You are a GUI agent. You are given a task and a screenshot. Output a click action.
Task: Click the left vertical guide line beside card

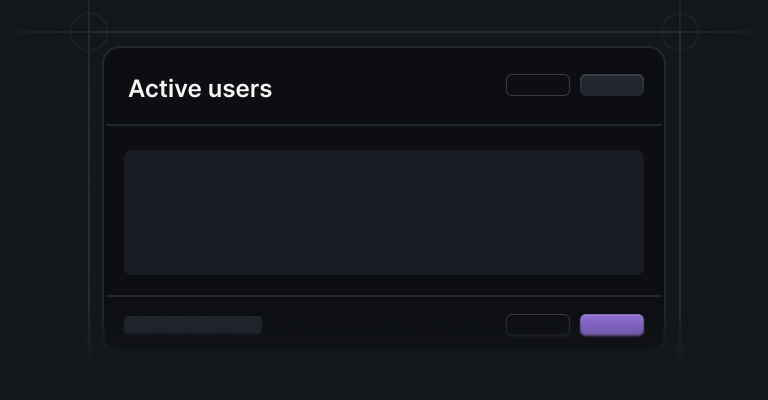pos(89,196)
